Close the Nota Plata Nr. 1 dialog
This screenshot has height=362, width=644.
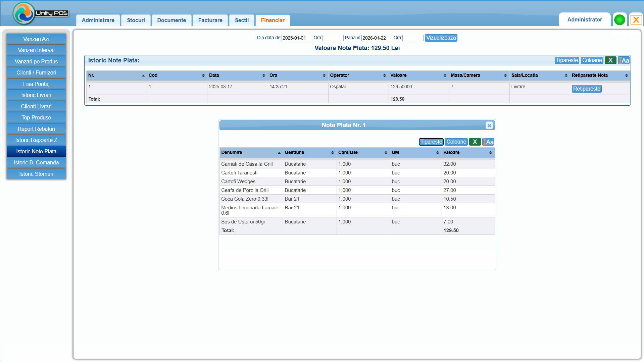pyautogui.click(x=489, y=125)
